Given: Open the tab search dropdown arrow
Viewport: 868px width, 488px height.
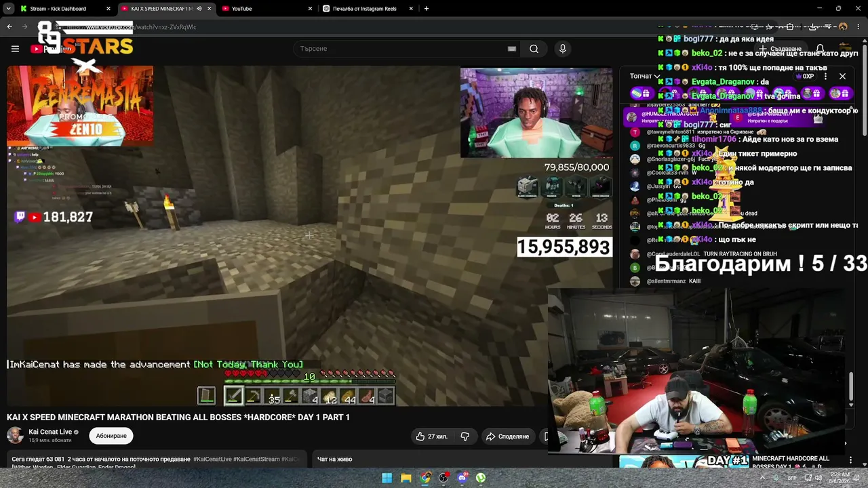Looking at the screenshot, I should 8,9.
